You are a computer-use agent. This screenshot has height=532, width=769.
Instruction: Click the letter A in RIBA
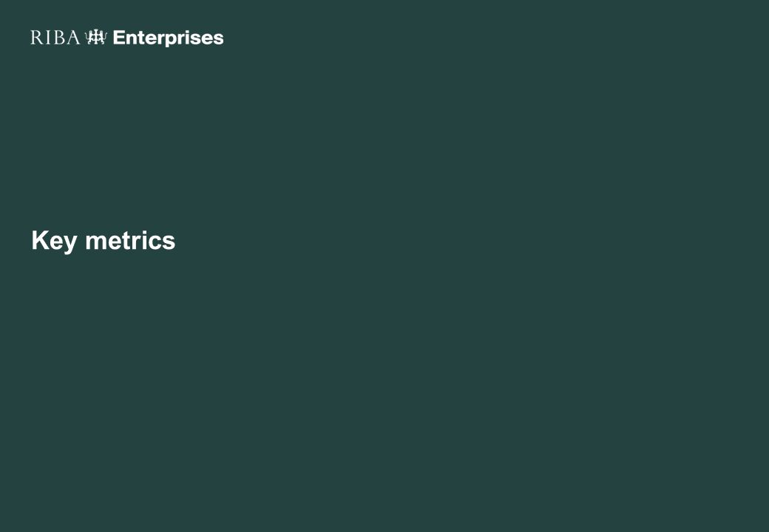tap(73, 37)
